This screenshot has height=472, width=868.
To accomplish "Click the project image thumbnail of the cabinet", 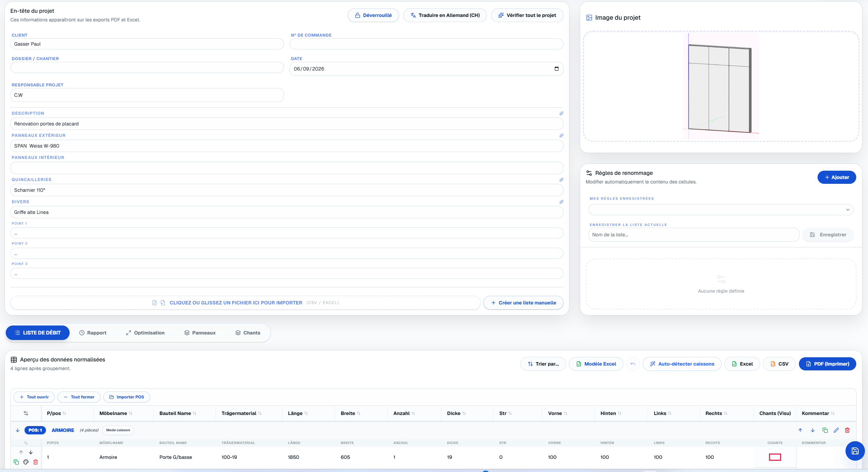I will coord(721,86).
